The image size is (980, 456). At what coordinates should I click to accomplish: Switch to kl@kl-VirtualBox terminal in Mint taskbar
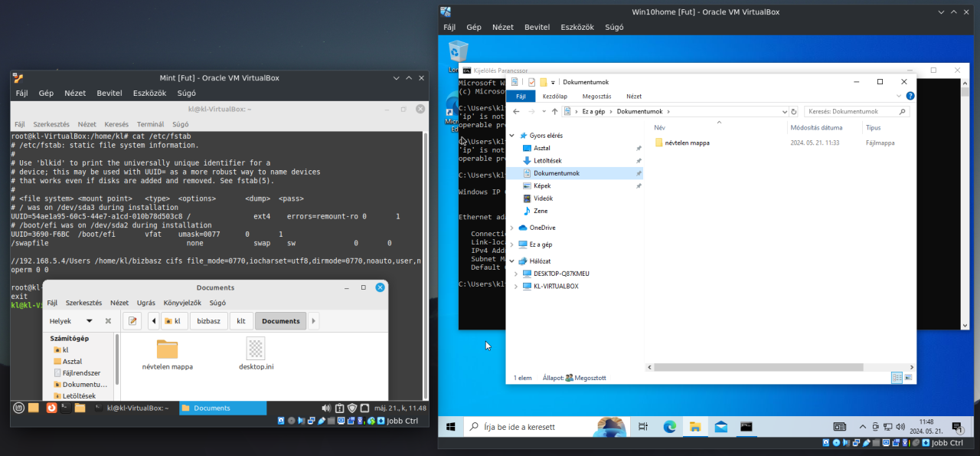[132, 408]
